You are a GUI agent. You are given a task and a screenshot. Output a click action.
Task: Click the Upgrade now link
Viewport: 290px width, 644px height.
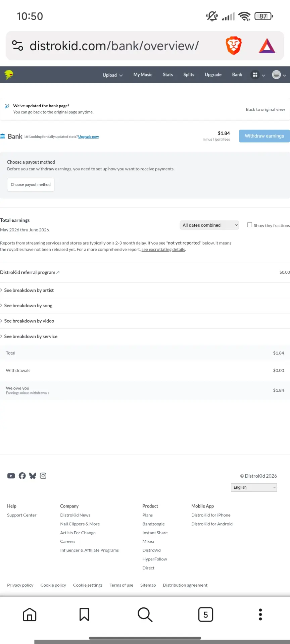tap(89, 137)
